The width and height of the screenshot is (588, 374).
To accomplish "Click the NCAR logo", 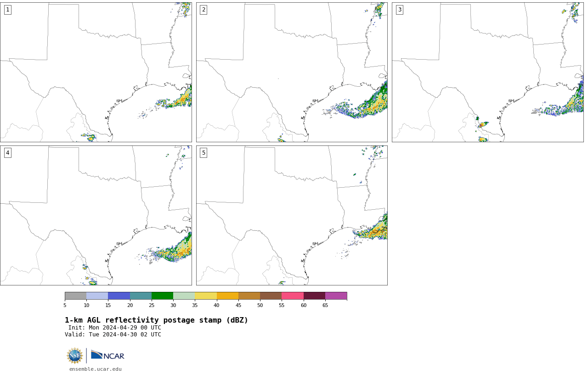I will click(x=107, y=355).
